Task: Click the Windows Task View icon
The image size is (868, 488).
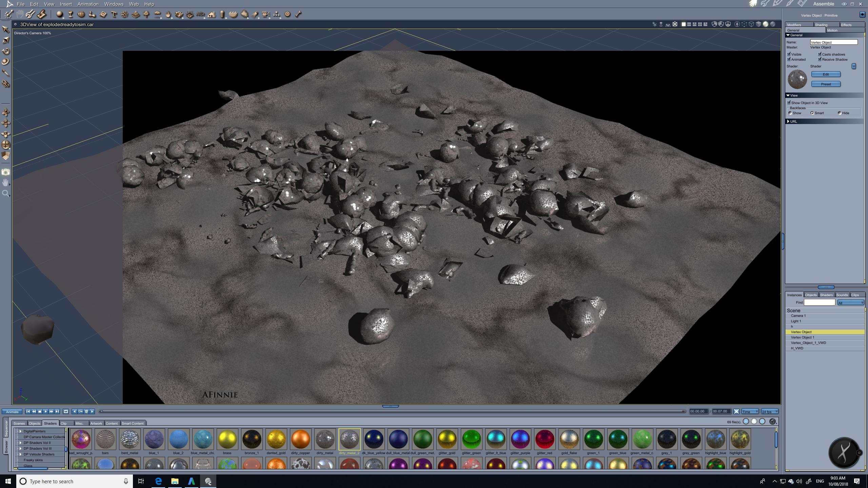Action: pyautogui.click(x=141, y=481)
